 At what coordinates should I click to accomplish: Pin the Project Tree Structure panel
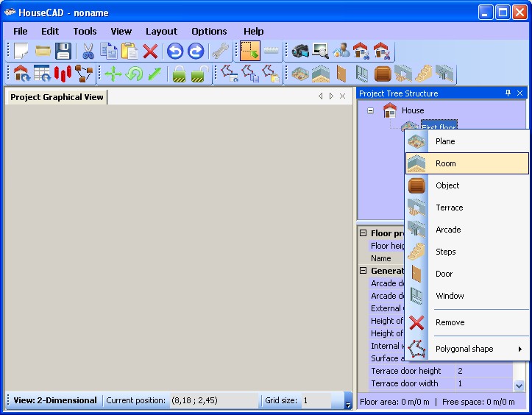(x=508, y=93)
